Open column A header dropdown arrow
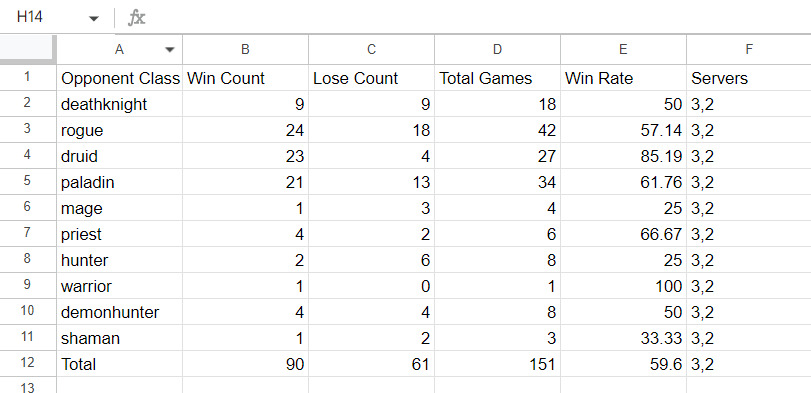The width and height of the screenshot is (811, 393). [x=170, y=50]
